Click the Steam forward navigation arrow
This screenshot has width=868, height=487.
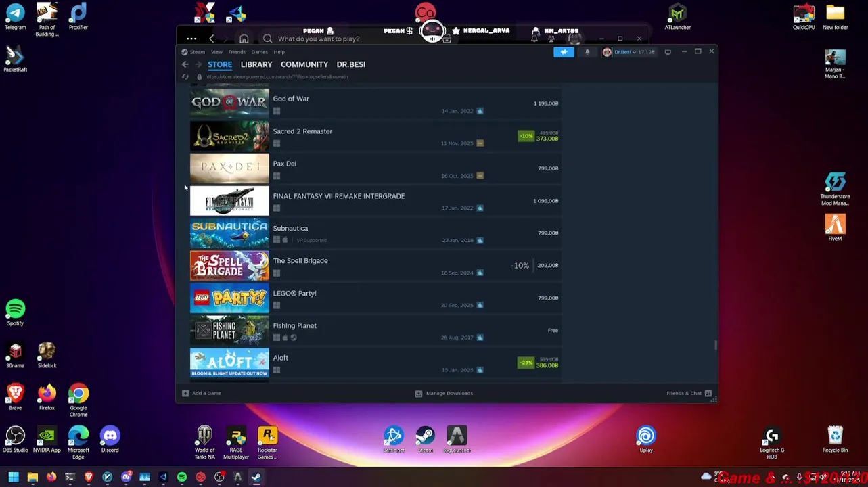[x=198, y=64]
